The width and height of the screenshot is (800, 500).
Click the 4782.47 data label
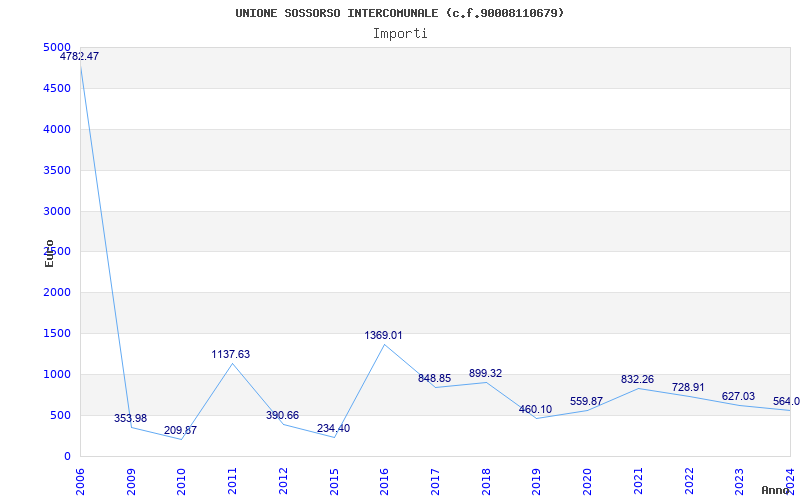[x=80, y=57]
